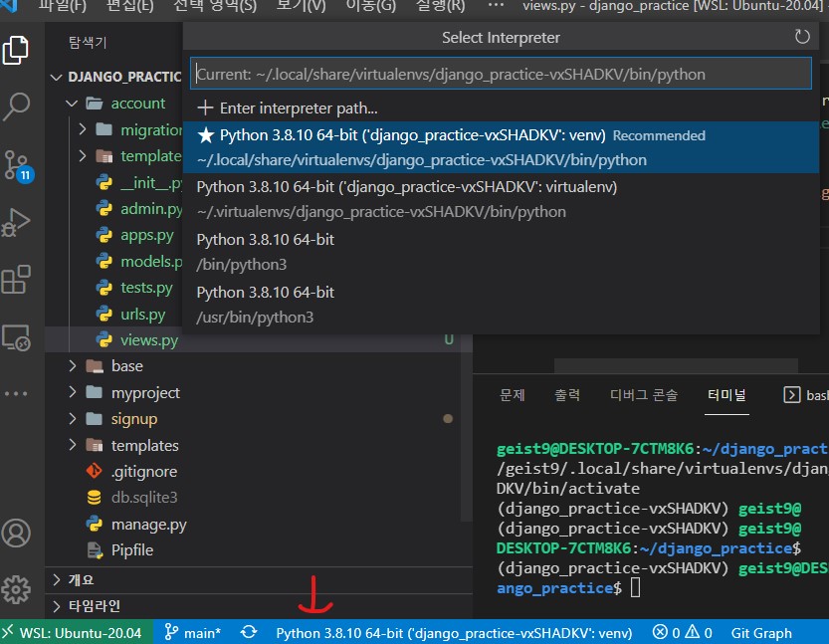Expand the root templates folder
Image resolution: width=829 pixels, height=644 pixels.
point(73,445)
